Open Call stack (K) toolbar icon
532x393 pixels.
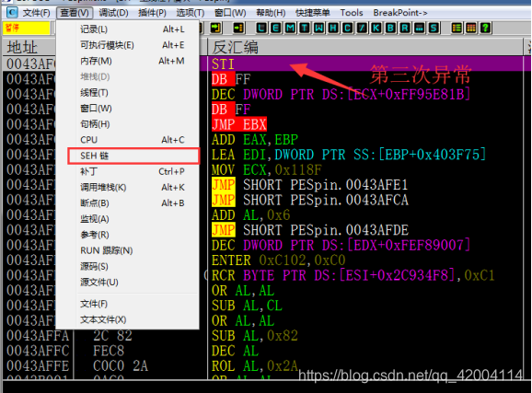click(376, 28)
